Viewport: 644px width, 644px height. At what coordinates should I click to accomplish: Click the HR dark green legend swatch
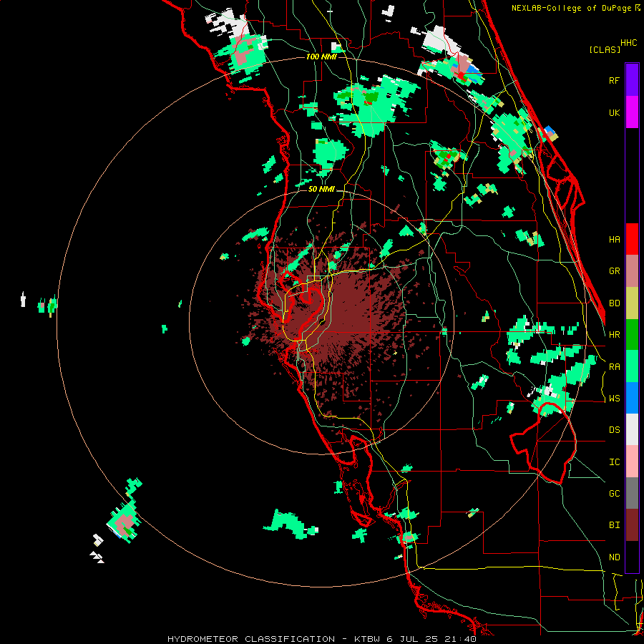pos(632,335)
